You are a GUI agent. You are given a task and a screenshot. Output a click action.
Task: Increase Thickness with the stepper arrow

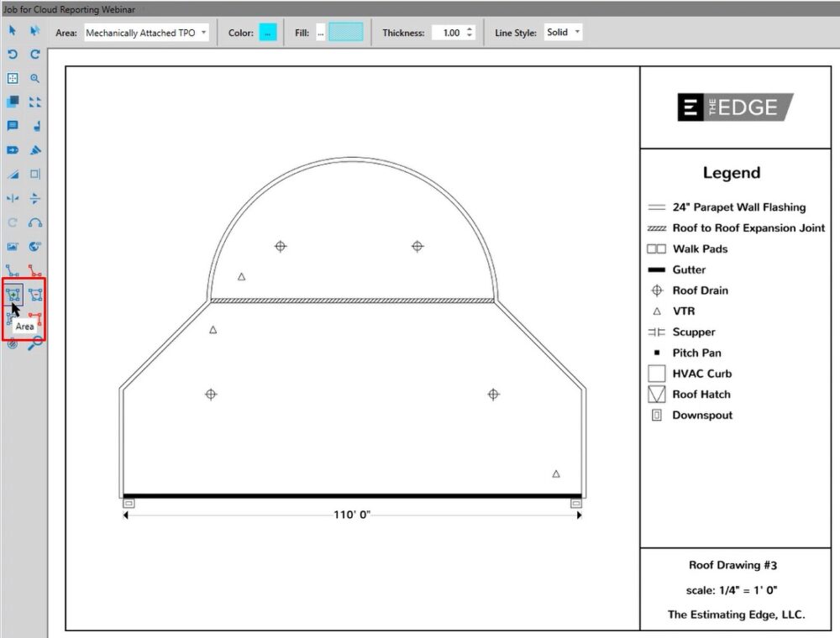pyautogui.click(x=470, y=29)
